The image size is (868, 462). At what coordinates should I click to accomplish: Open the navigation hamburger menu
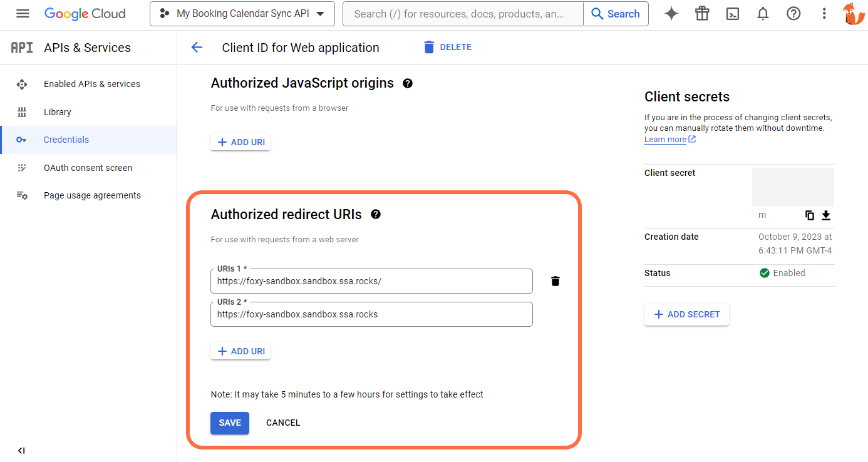pyautogui.click(x=23, y=13)
